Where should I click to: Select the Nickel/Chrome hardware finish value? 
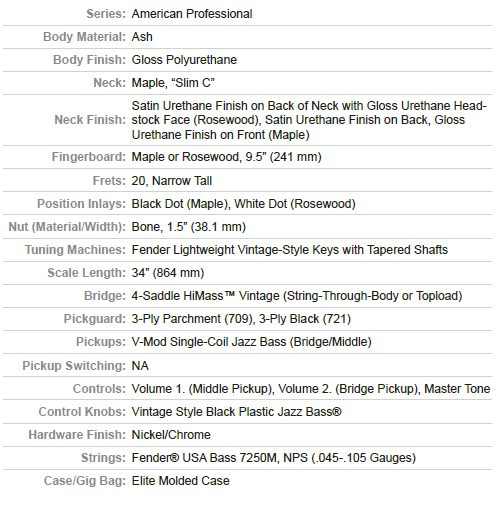tap(171, 435)
